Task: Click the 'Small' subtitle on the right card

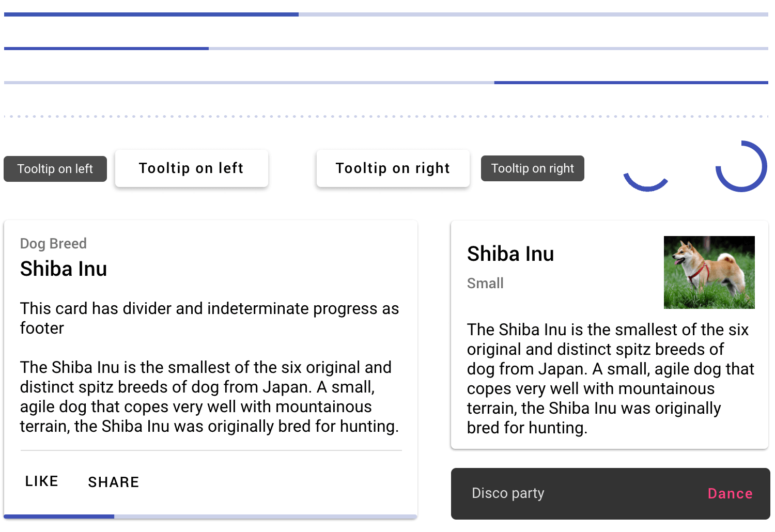Action: click(x=485, y=283)
